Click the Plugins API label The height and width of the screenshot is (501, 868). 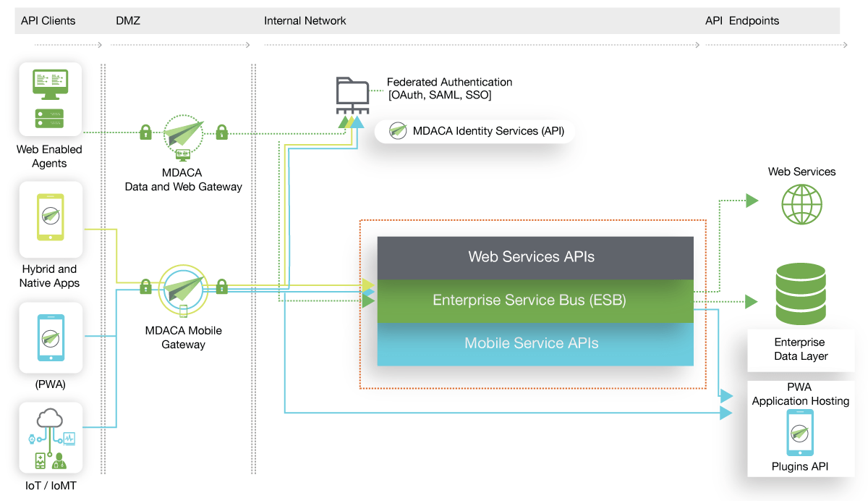coord(800,466)
